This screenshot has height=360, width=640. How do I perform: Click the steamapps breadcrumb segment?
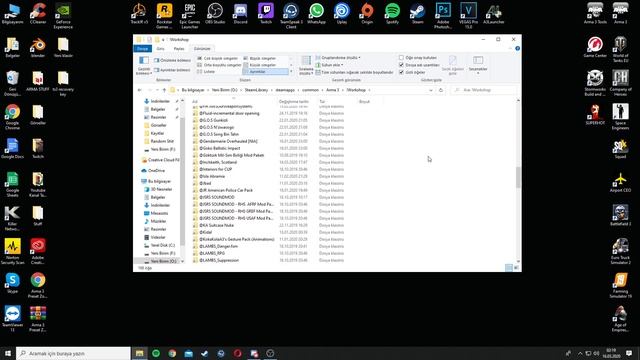coord(285,90)
